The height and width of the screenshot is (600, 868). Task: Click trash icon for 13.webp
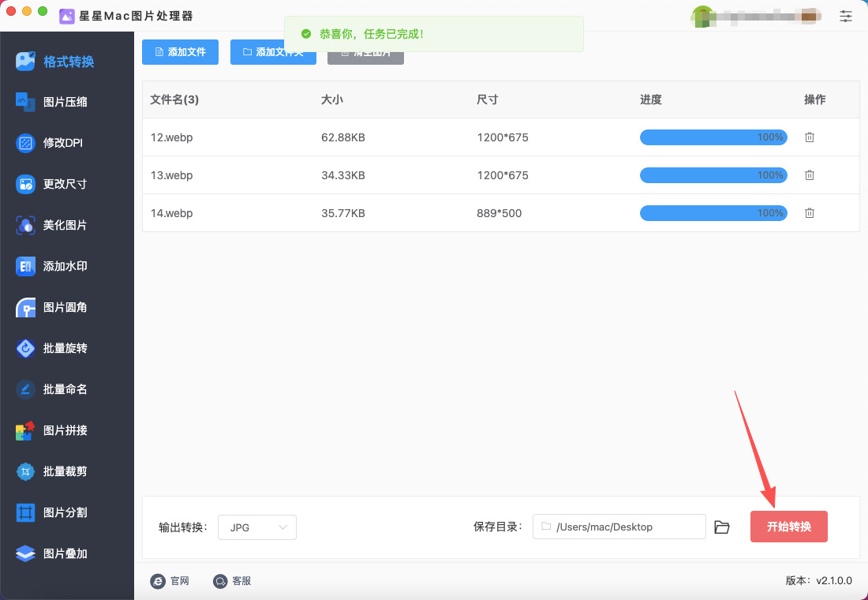coord(809,175)
